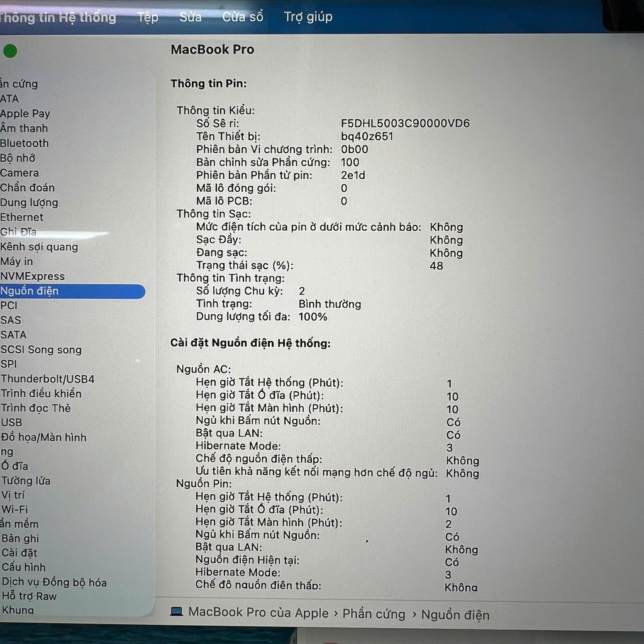Open the NVMExpress section
The image size is (644, 644).
click(33, 276)
